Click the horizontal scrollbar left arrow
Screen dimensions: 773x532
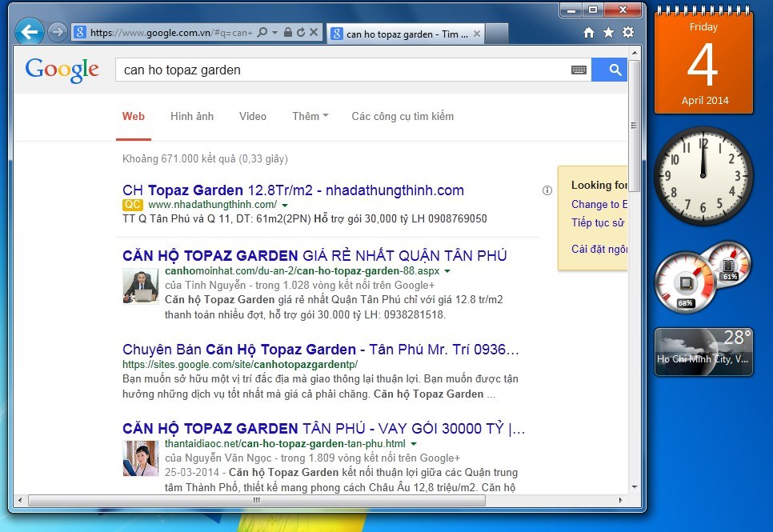[20, 501]
